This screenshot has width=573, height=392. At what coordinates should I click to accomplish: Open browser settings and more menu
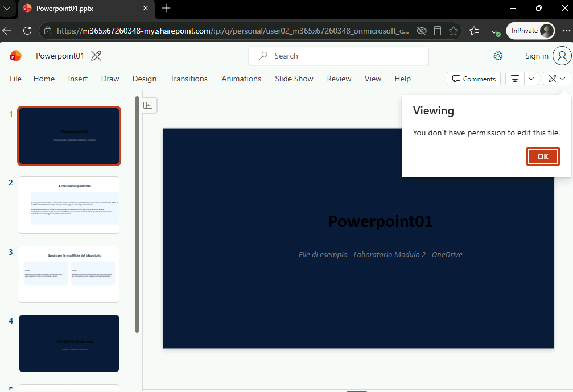(566, 31)
